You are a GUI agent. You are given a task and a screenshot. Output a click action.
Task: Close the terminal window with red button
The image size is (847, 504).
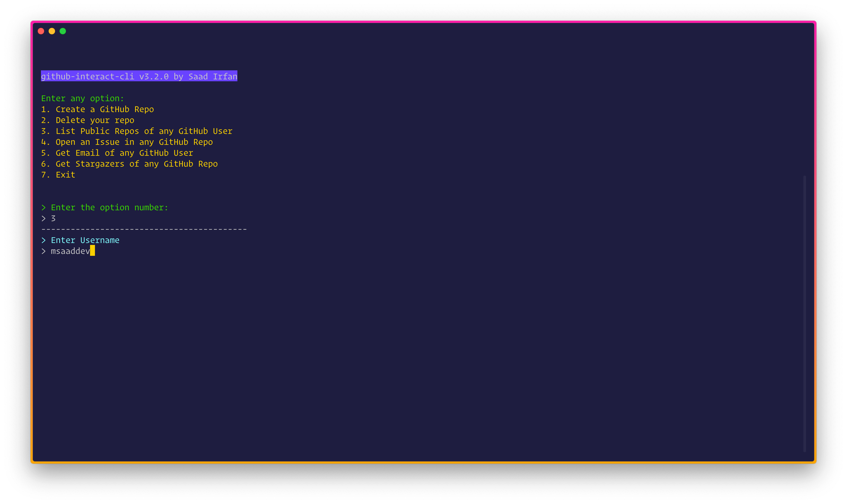41,31
